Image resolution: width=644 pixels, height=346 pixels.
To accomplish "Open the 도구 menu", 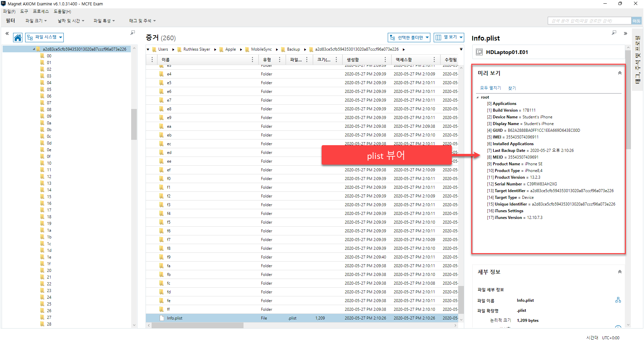I will pyautogui.click(x=24, y=11).
